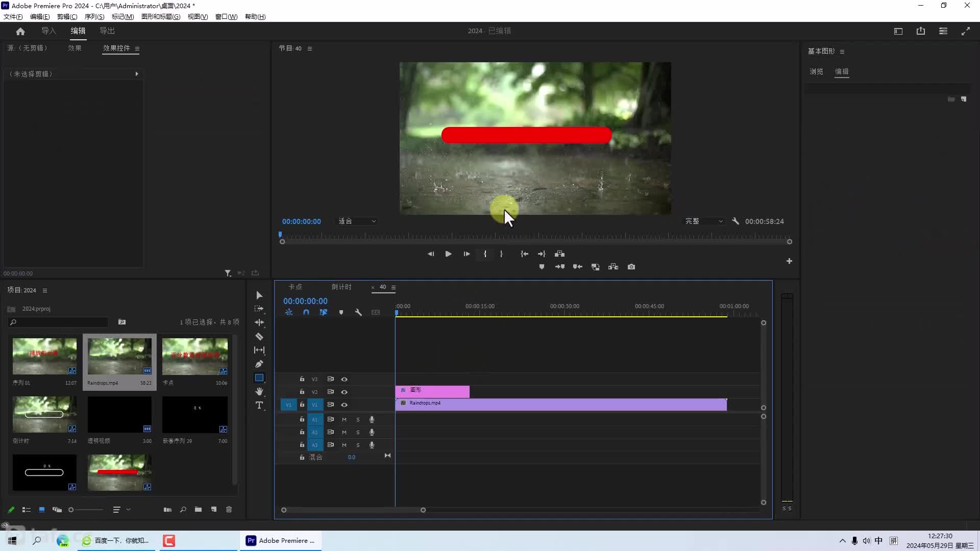Toggle nest sequence insert mode
Image resolution: width=980 pixels, height=551 pixels.
coord(289,312)
